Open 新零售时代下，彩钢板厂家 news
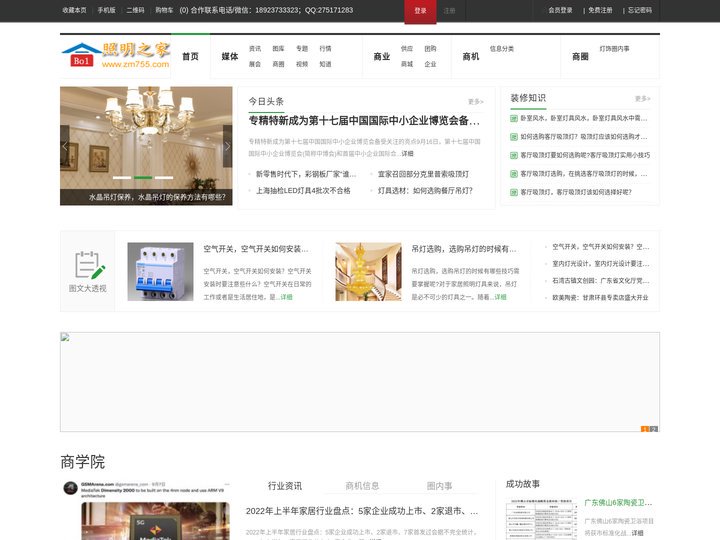Image resolution: width=720 pixels, height=540 pixels. click(306, 174)
